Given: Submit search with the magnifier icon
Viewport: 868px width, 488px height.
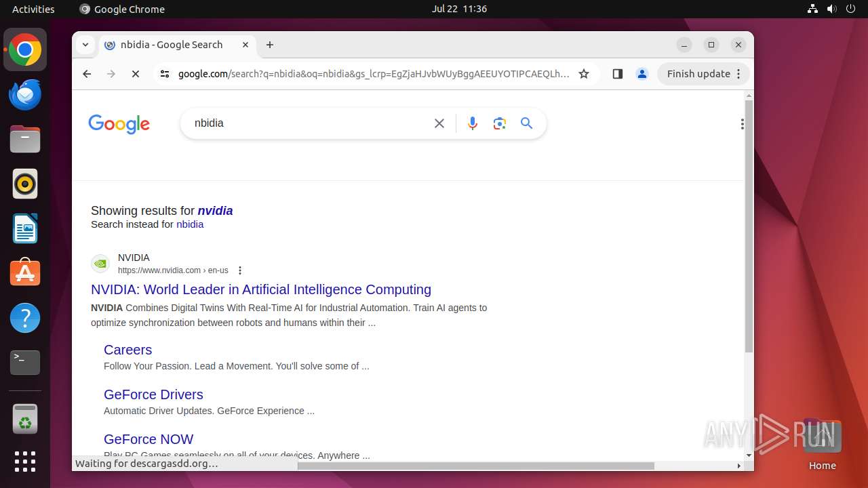Looking at the screenshot, I should click(x=527, y=123).
